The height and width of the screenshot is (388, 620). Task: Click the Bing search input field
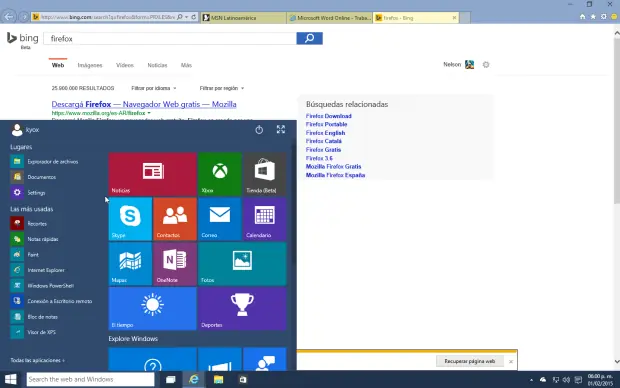[x=170, y=38]
